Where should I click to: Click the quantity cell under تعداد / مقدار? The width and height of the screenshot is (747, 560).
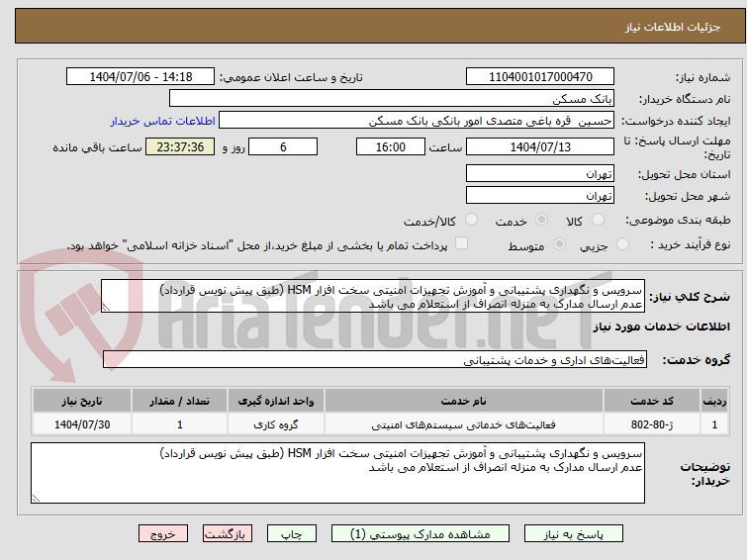[x=180, y=424]
